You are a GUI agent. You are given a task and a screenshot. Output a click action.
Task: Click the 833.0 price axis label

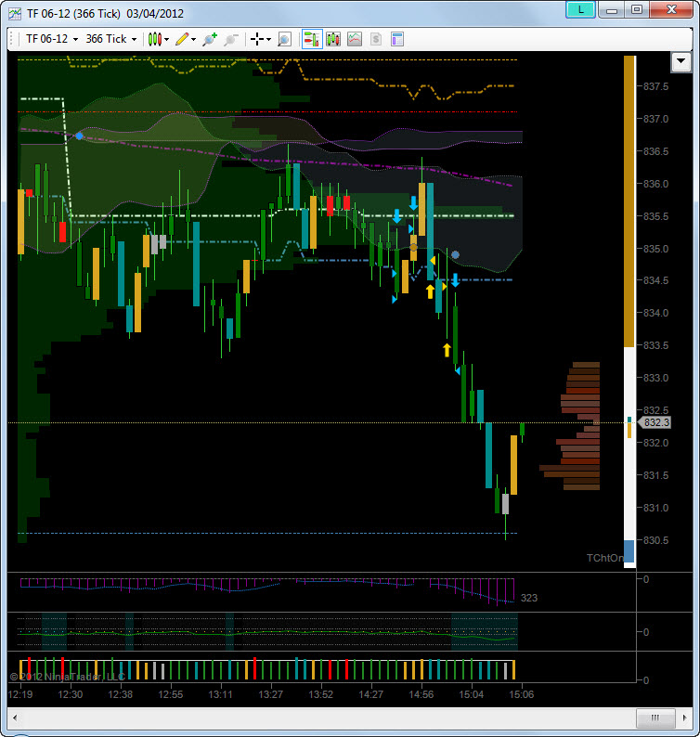coord(655,378)
